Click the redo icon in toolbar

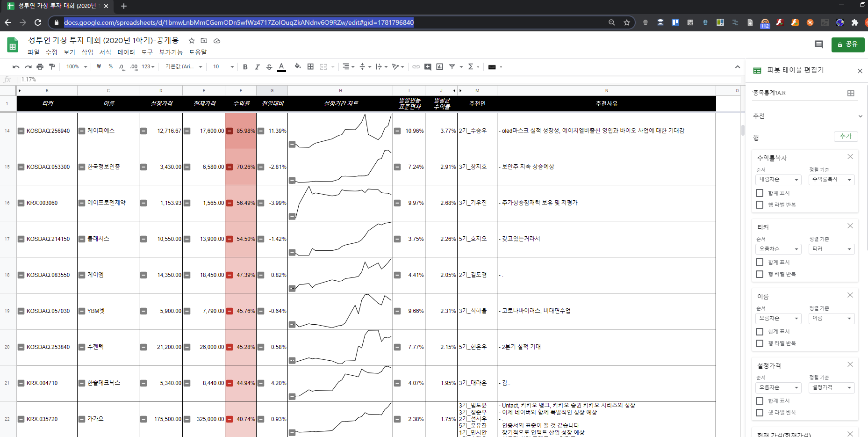(x=28, y=67)
